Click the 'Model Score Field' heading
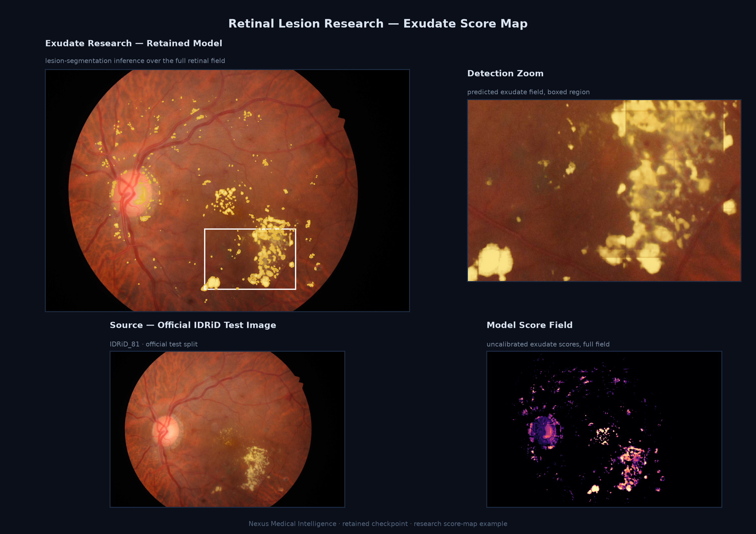 click(529, 325)
